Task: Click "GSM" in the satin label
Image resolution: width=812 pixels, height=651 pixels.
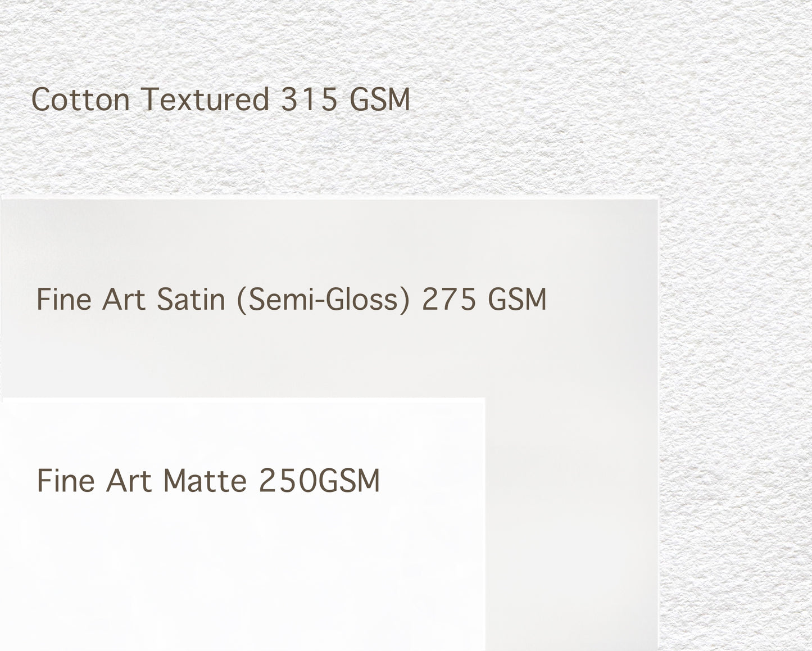Action: tap(517, 299)
